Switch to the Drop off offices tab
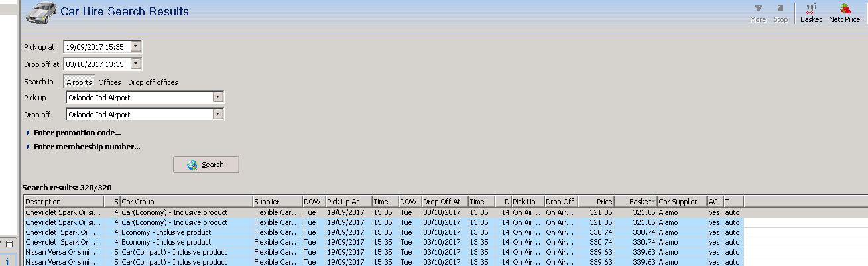 click(x=153, y=82)
